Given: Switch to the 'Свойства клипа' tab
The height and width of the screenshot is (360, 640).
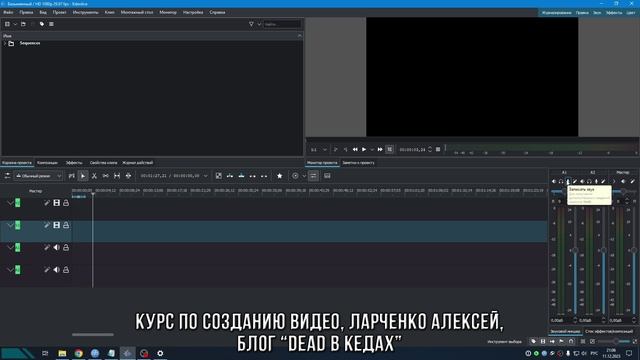Looking at the screenshot, I should tap(103, 162).
